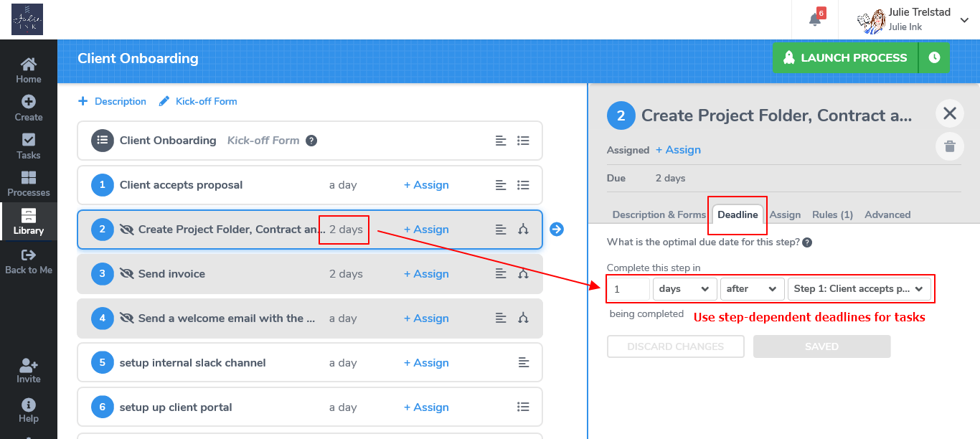Viewport: 980px width, 439px height.
Task: Click Back to Me in sidebar
Action: pos(29,261)
